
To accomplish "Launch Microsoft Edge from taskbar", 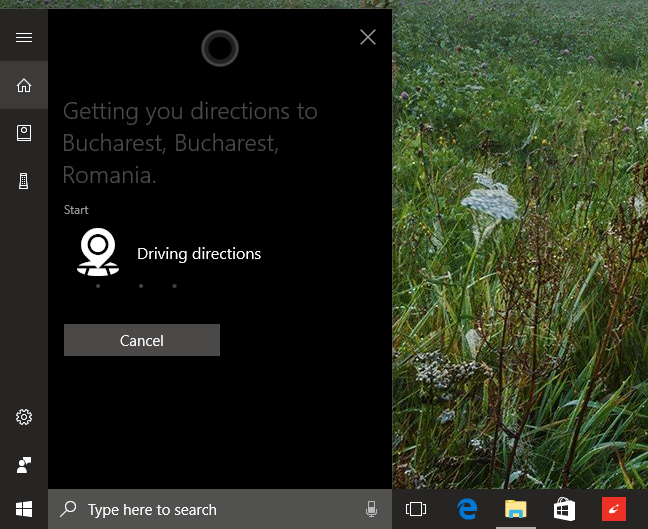I will [x=467, y=509].
